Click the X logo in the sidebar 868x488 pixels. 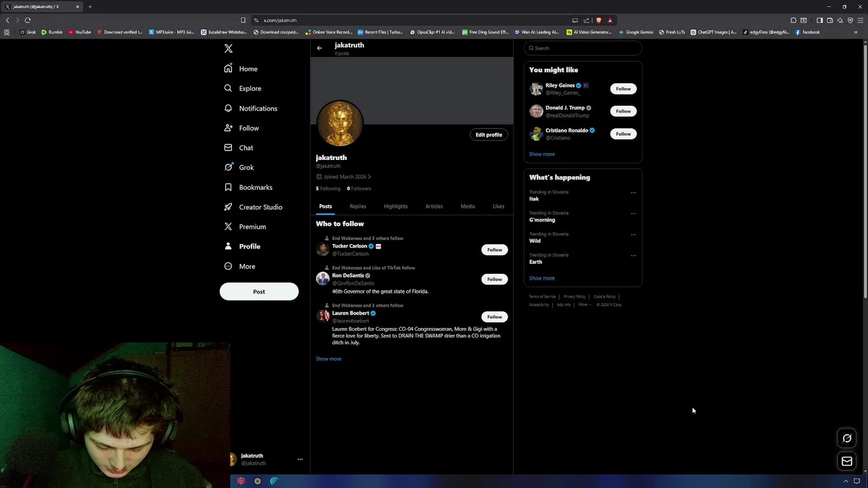pyautogui.click(x=229, y=49)
